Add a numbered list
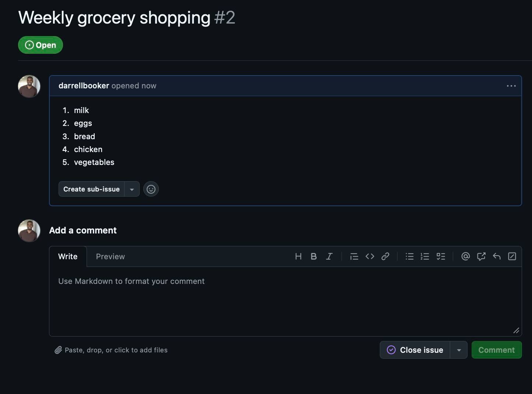The image size is (532, 394). tap(425, 256)
